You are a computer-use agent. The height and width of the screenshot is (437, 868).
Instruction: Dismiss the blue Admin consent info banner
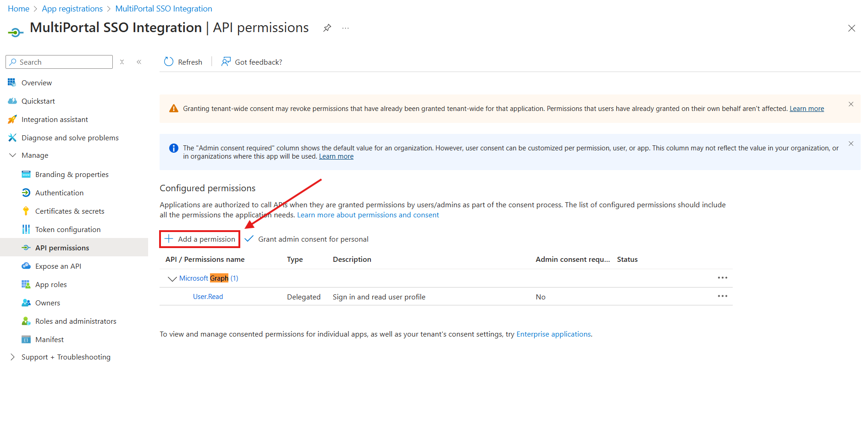pos(851,144)
